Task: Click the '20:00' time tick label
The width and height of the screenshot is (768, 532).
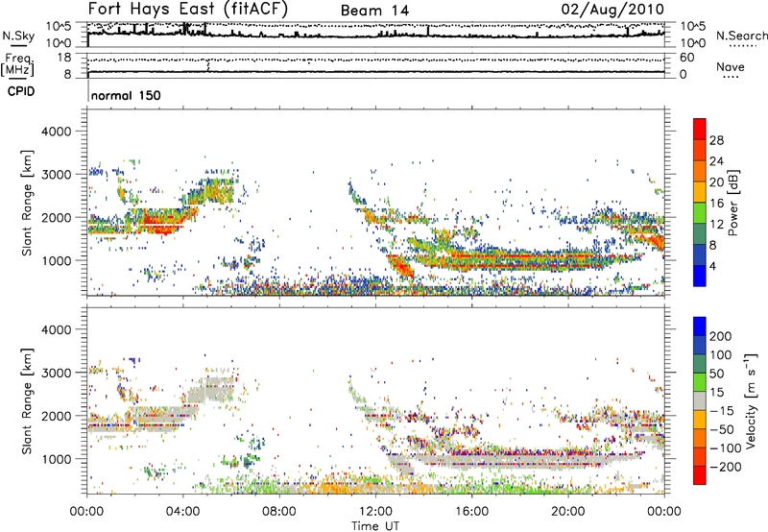Action: [568, 512]
